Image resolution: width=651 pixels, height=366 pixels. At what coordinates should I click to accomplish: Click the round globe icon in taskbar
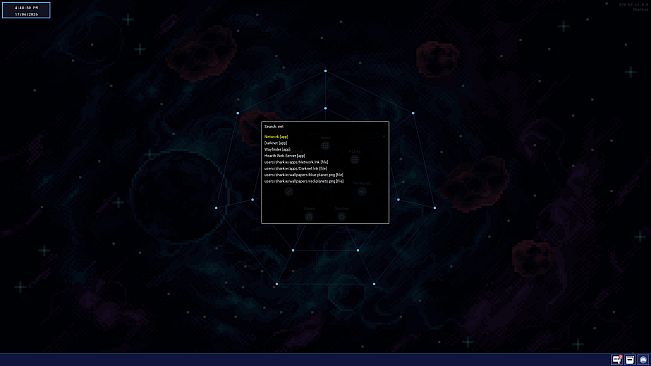(x=643, y=359)
